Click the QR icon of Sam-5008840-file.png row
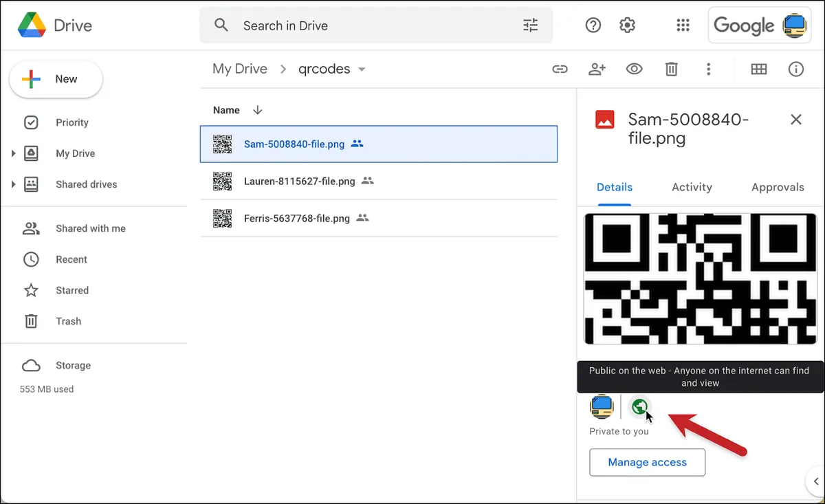The height and width of the screenshot is (504, 825). point(222,144)
